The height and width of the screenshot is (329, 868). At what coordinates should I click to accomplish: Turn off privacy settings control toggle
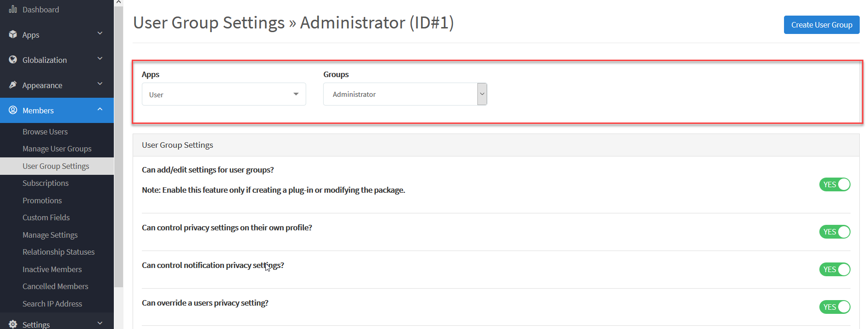click(834, 232)
